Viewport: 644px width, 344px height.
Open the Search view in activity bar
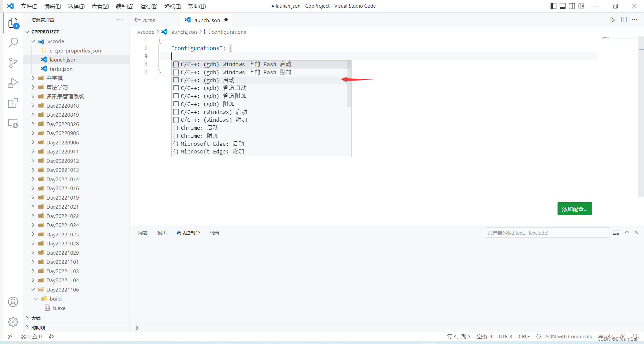pos(13,43)
